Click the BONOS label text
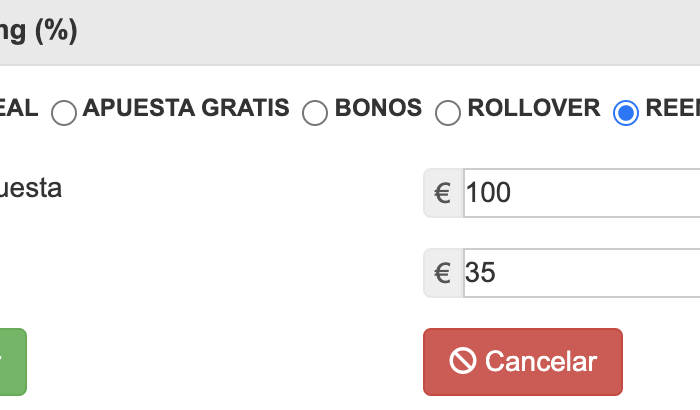700x410 pixels. (378, 108)
